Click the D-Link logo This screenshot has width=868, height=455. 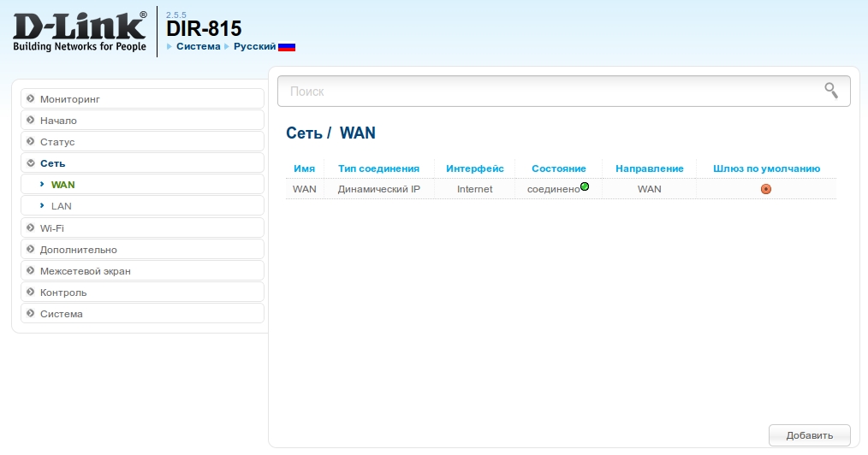click(x=80, y=31)
